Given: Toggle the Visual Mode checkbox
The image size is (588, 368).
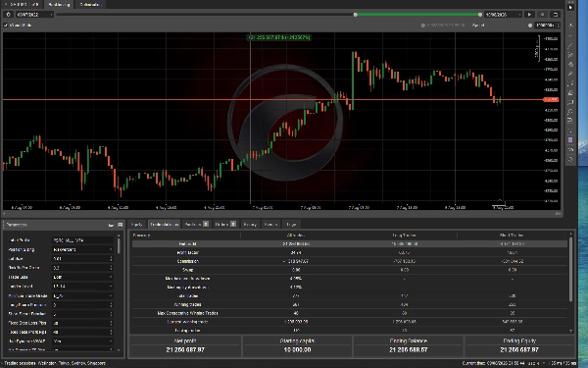Looking at the screenshot, I should 6,26.
